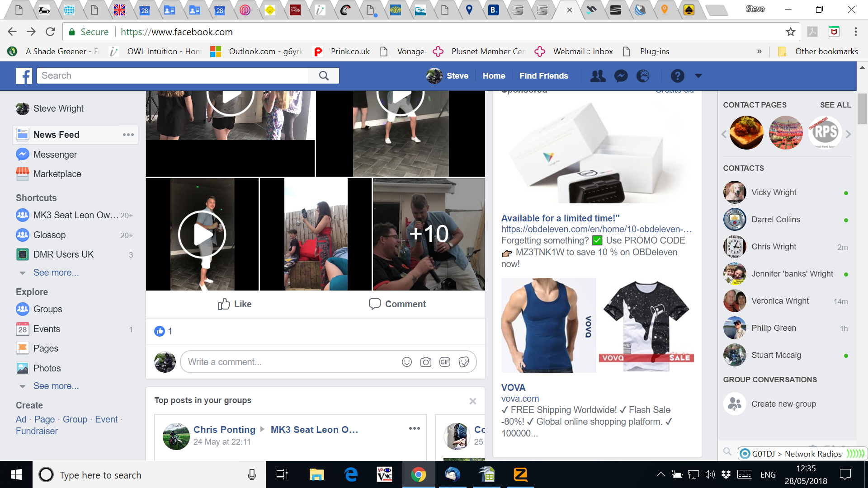This screenshot has width=868, height=488.
Task: Insert an emoji in the comment
Action: 407,362
